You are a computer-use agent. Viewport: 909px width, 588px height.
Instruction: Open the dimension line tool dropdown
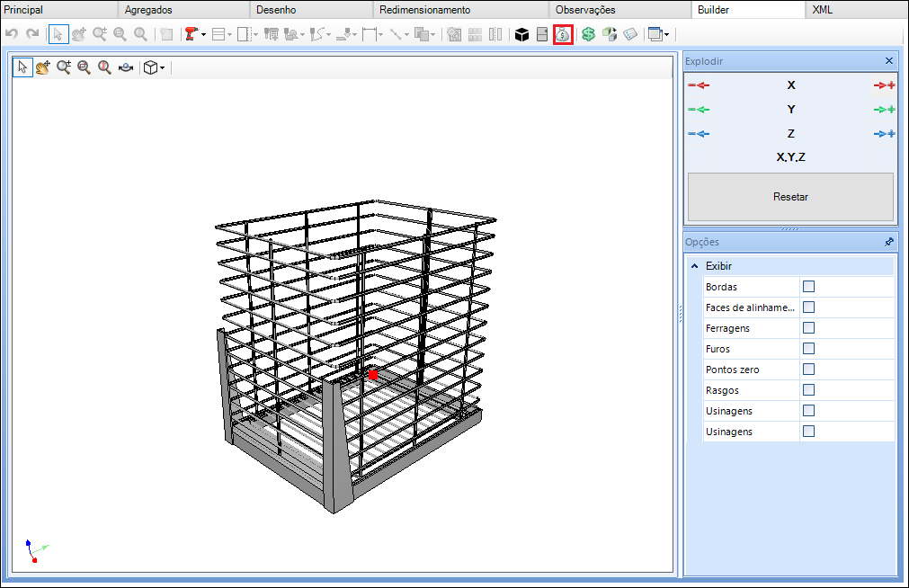click(x=380, y=35)
